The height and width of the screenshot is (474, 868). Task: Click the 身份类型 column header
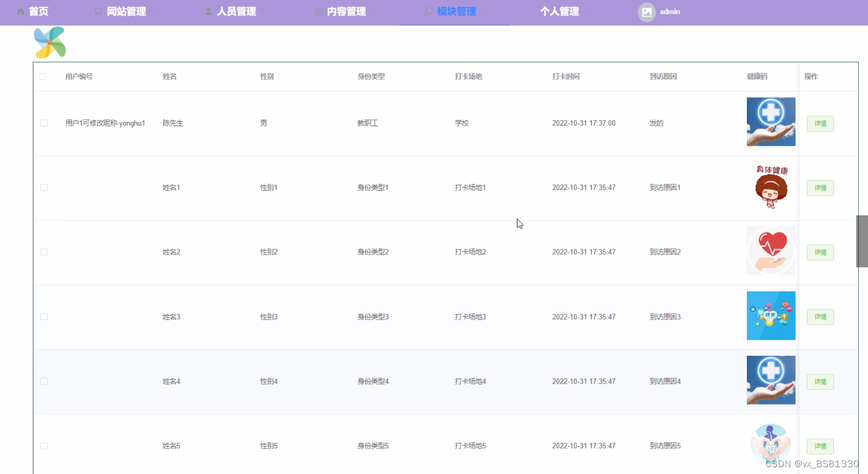tap(371, 77)
